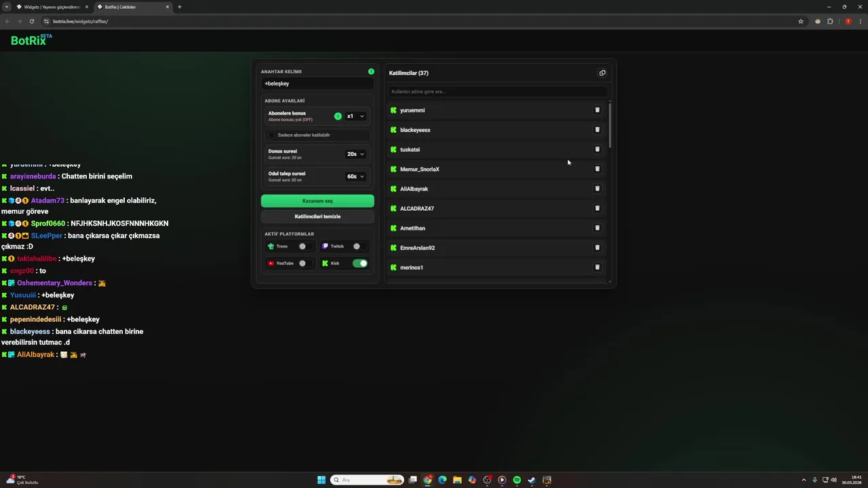Open the browser profile avatar

(x=848, y=21)
